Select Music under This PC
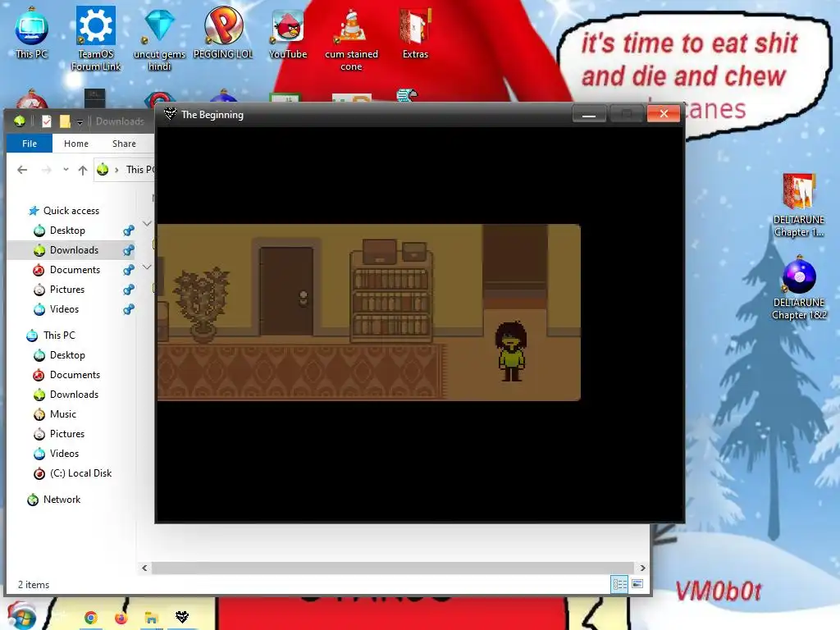 (x=55, y=414)
